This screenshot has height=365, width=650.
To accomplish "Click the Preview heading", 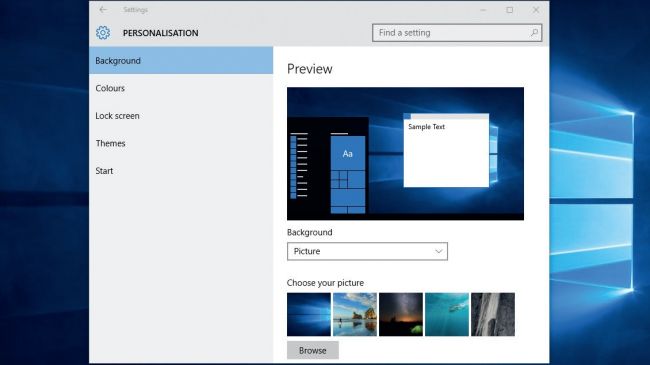I will (x=310, y=69).
